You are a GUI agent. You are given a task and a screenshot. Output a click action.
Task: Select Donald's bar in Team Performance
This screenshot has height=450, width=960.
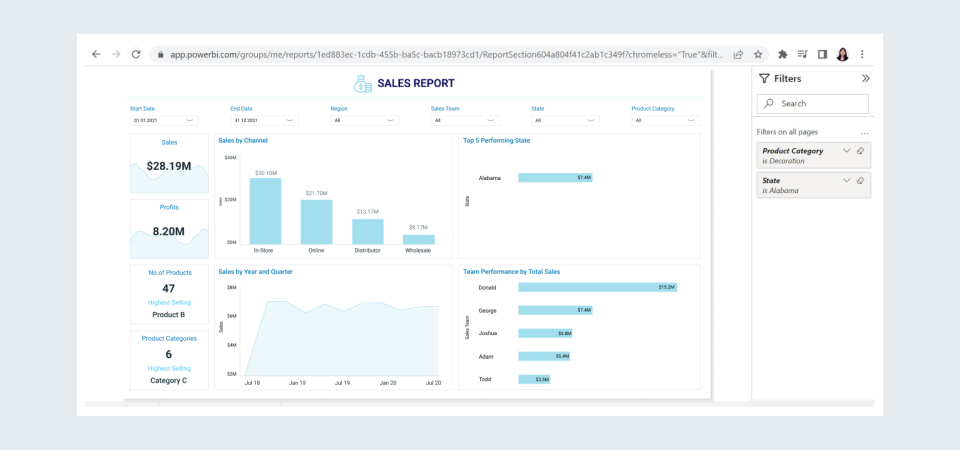click(598, 287)
